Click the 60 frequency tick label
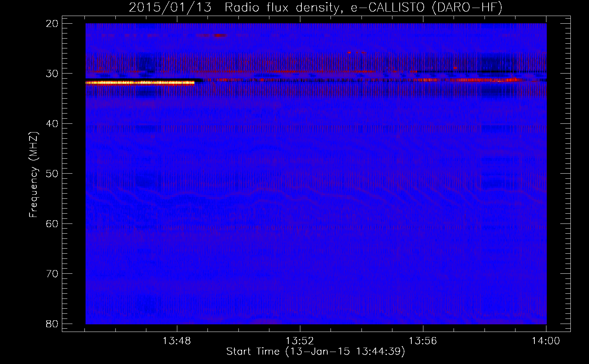The width and height of the screenshot is (589, 364). 53,223
